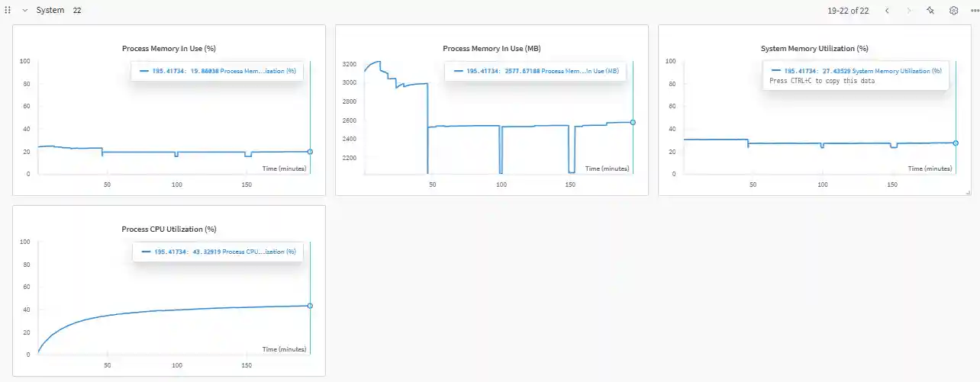The height and width of the screenshot is (382, 980).
Task: Click the Process Memory In Use (%) title
Action: click(169, 49)
